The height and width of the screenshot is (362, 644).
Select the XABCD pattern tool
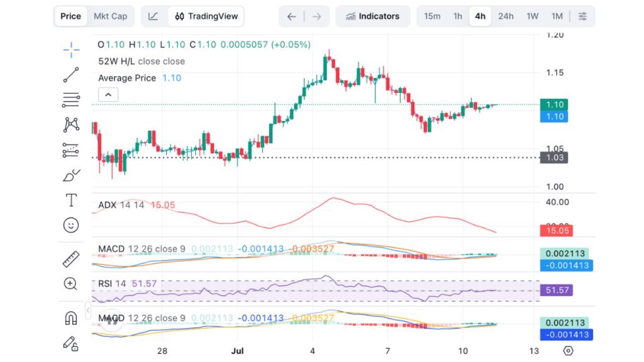point(71,125)
